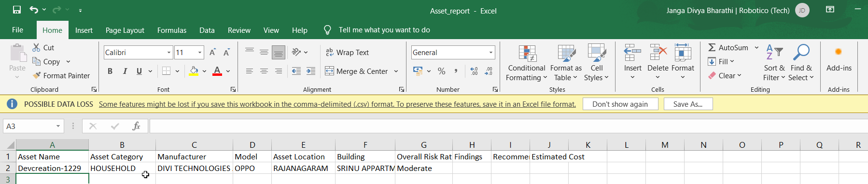Apply Accounting number format
868x184 pixels.
[418, 71]
